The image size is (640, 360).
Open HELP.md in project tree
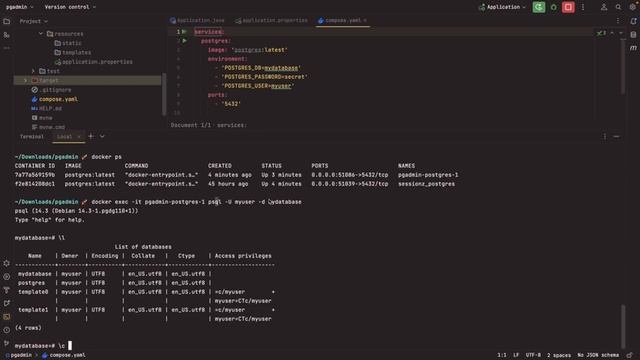[x=47, y=109]
